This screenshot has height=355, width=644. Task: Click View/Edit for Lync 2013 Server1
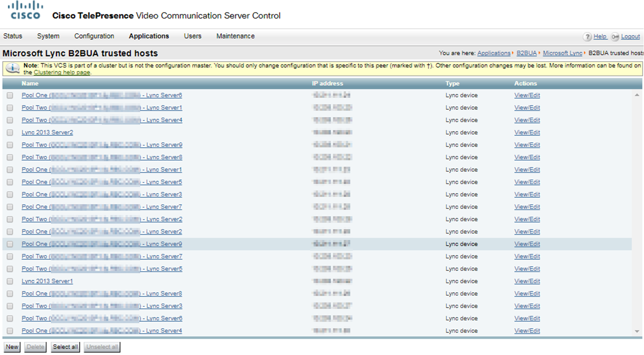point(527,281)
